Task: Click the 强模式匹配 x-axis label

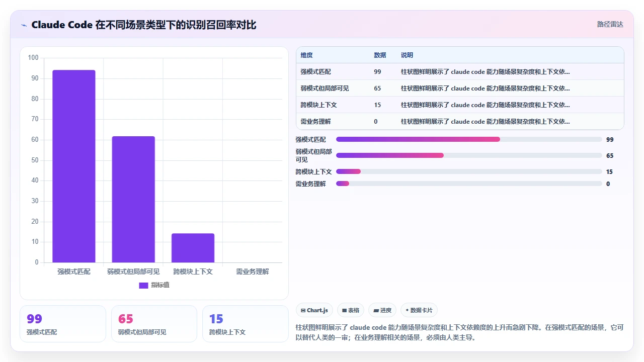Action: pyautogui.click(x=74, y=271)
